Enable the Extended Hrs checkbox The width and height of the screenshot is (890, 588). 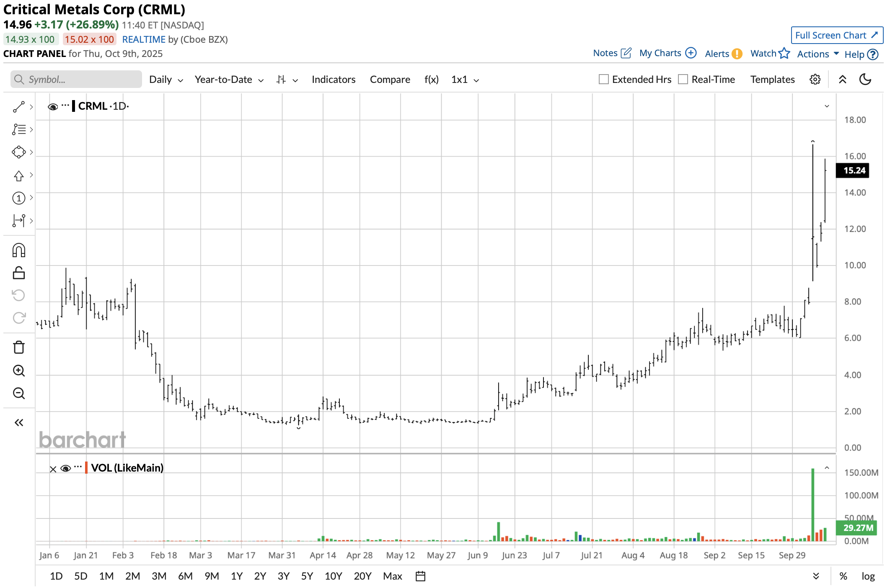point(604,80)
